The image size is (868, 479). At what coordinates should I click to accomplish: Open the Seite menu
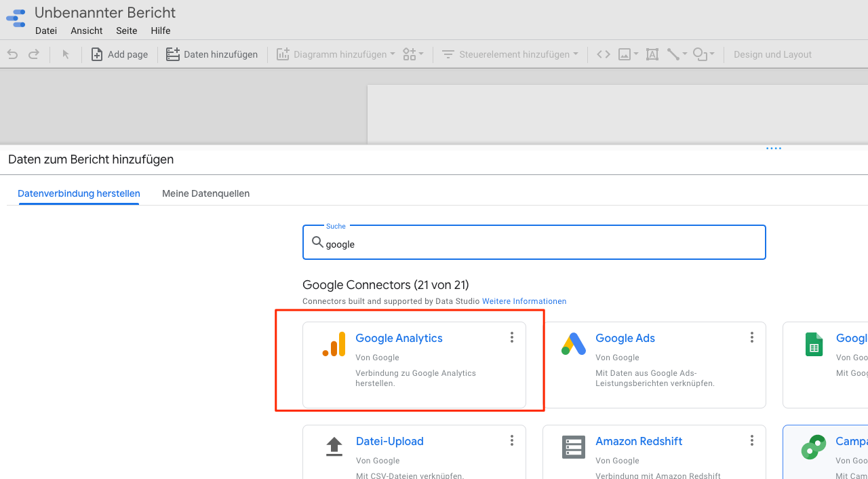click(x=127, y=31)
